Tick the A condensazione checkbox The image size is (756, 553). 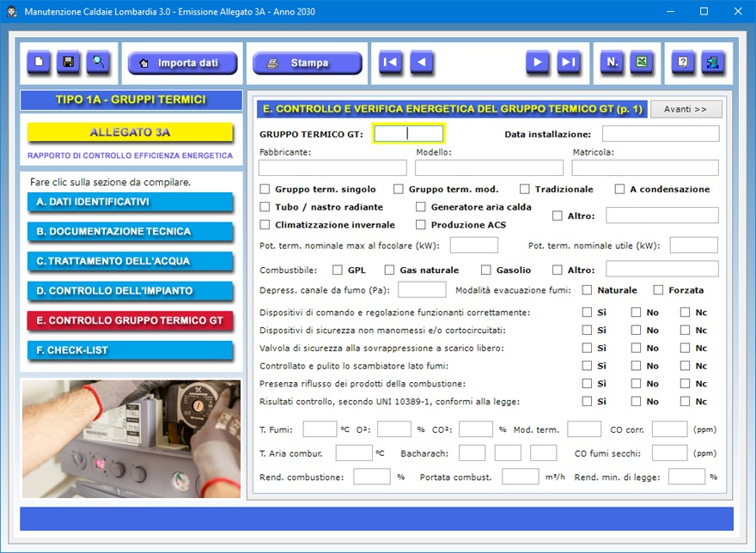pos(619,189)
